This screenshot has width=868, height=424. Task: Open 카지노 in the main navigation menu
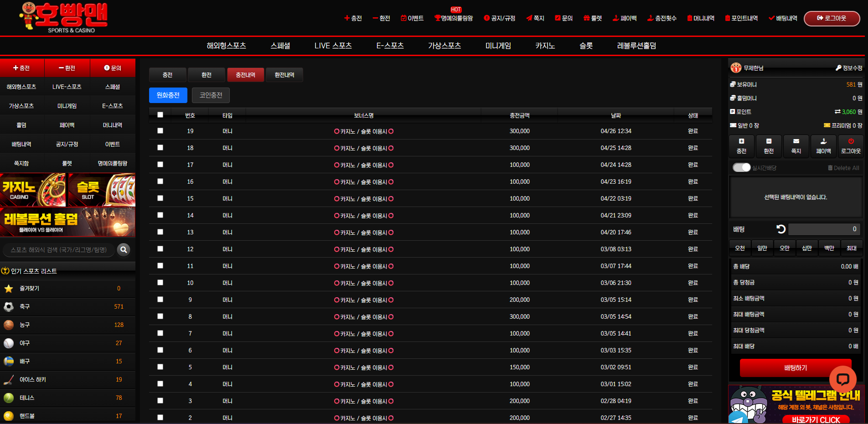(545, 46)
